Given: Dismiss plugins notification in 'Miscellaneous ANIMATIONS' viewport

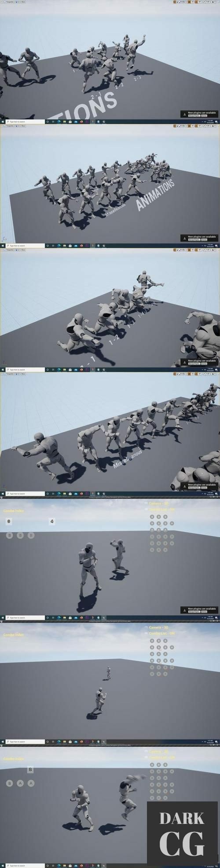Looking at the screenshot, I should (x=204, y=240).
